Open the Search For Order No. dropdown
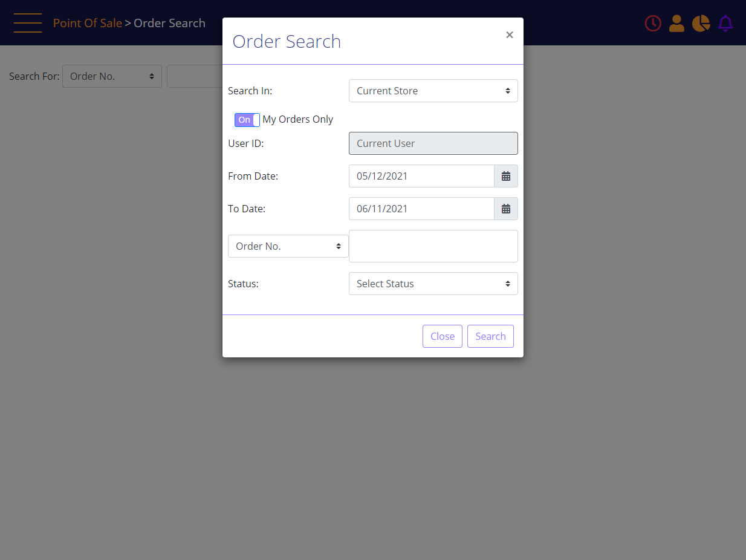Viewport: 746px width, 560px height. pyautogui.click(x=112, y=76)
